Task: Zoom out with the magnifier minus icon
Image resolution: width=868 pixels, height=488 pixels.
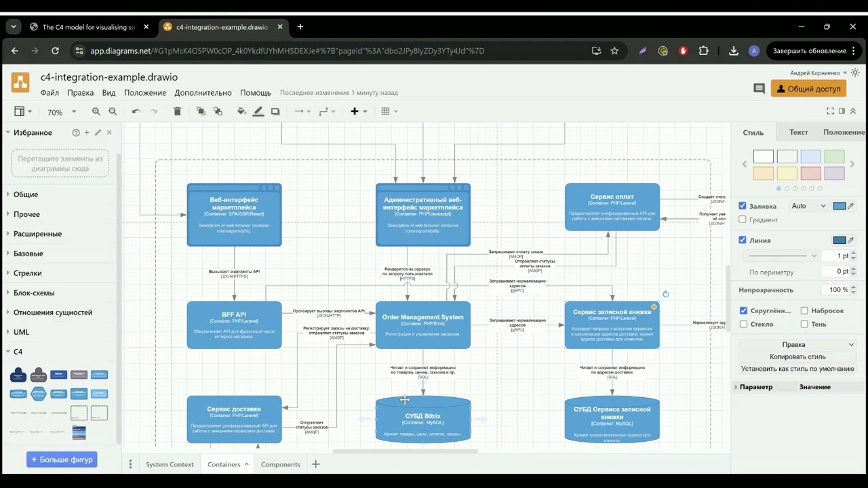Action: pos(113,112)
